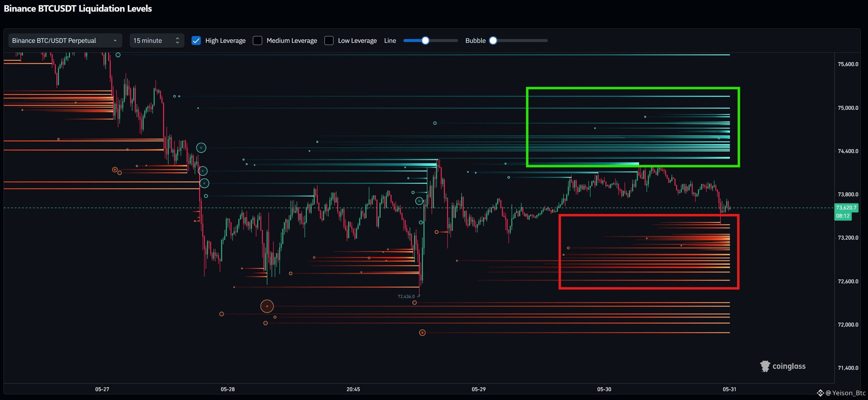Click the 72,436.0 low price marker
This screenshot has height=400, width=868.
406,296
